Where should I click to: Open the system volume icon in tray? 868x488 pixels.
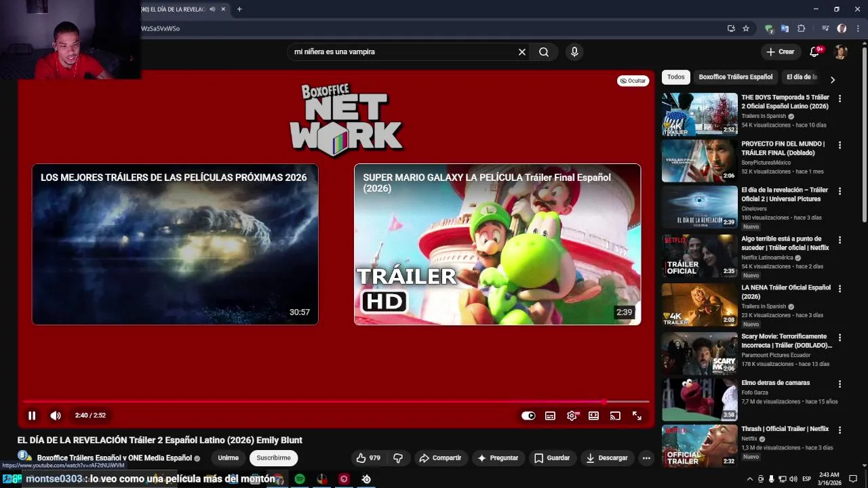(793, 479)
